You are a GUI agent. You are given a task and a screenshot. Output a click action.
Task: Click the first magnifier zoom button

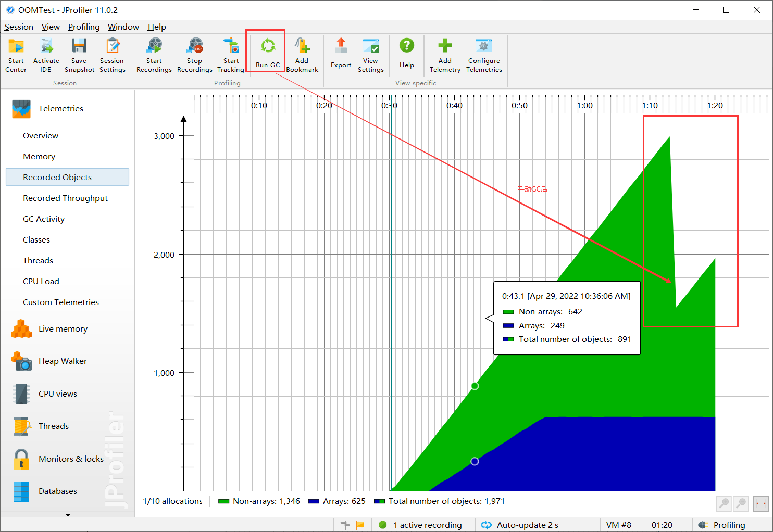point(724,503)
